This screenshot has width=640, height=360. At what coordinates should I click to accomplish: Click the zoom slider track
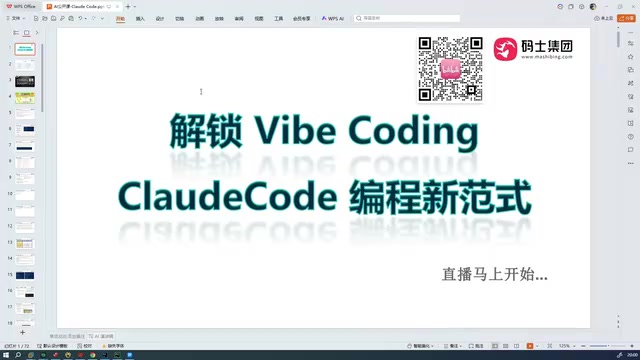(608, 346)
